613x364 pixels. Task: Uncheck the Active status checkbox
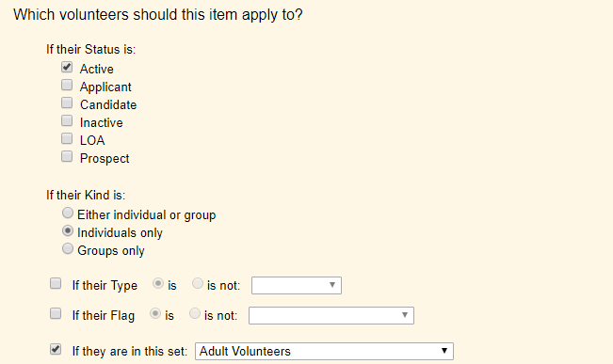tap(67, 67)
